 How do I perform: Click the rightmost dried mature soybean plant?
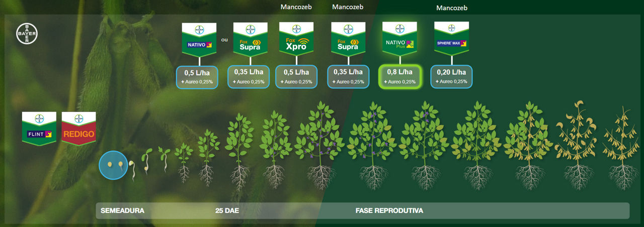click(623, 148)
